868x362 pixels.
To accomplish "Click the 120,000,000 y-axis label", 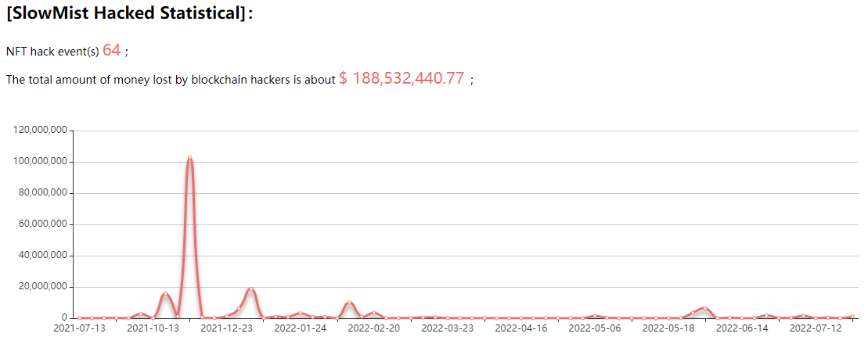I will (41, 131).
